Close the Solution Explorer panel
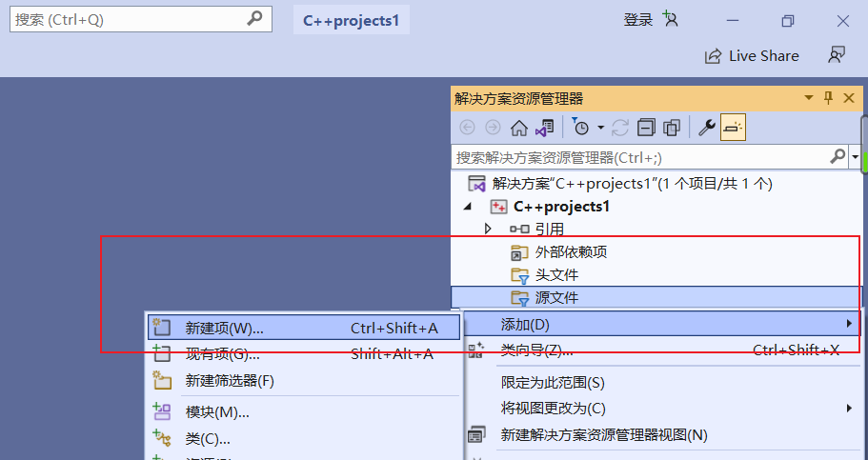 (x=849, y=98)
